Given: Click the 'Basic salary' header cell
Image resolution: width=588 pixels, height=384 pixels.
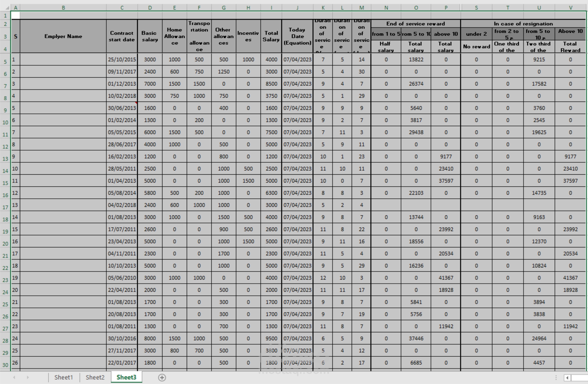Looking at the screenshot, I should (x=150, y=36).
